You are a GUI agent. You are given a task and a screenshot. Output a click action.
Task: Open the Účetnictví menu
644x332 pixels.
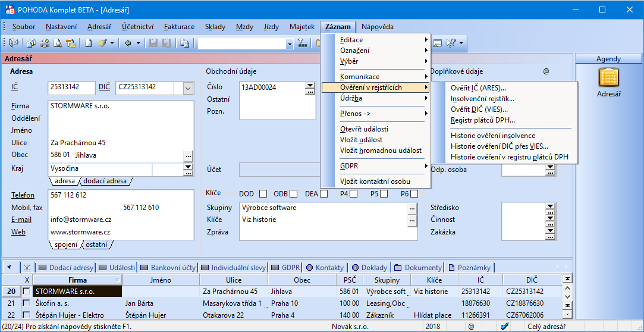137,27
